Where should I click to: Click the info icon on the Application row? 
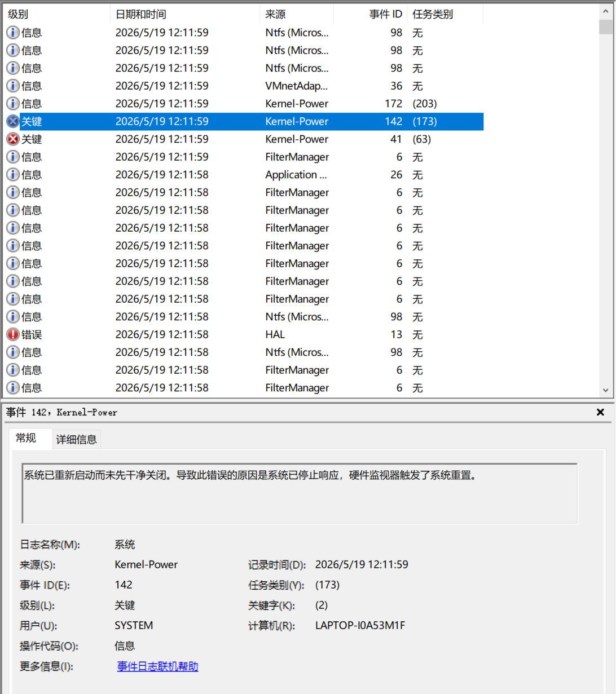[x=12, y=175]
